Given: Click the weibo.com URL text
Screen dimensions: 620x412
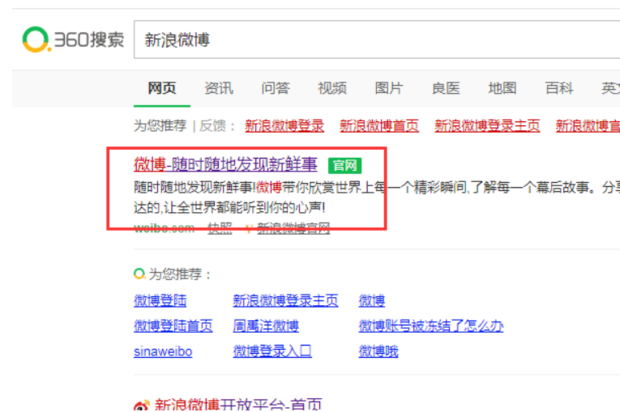Looking at the screenshot, I should [x=164, y=228].
